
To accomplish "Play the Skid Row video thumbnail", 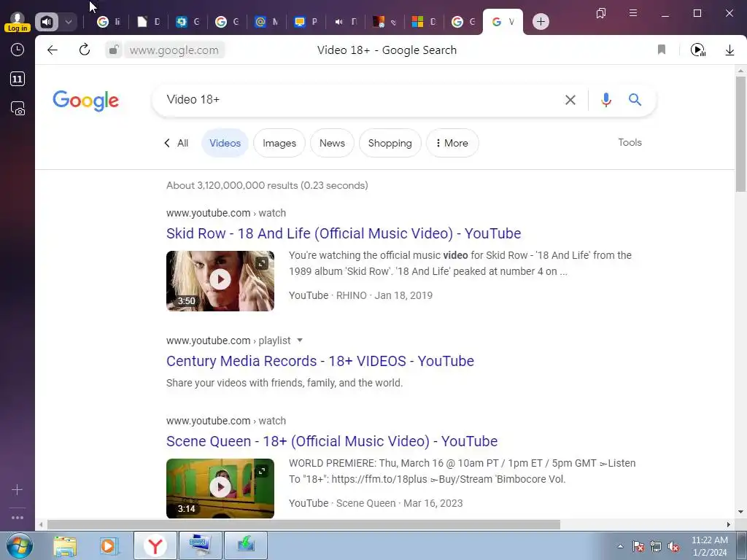I will [x=220, y=280].
